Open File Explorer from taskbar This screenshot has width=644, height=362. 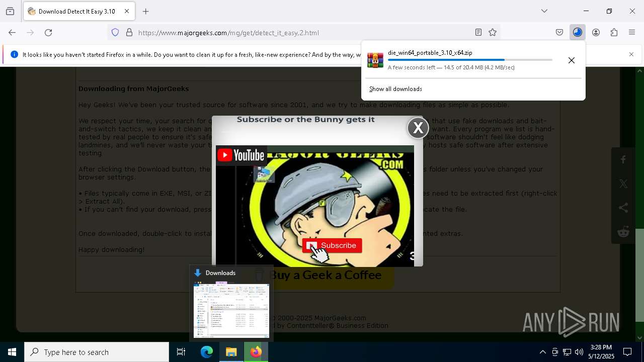click(231, 352)
